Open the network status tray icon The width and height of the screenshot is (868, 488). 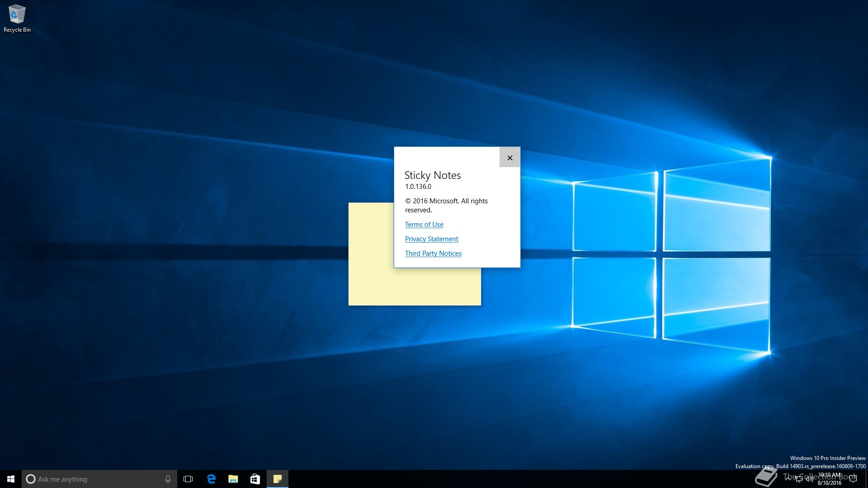coord(799,479)
